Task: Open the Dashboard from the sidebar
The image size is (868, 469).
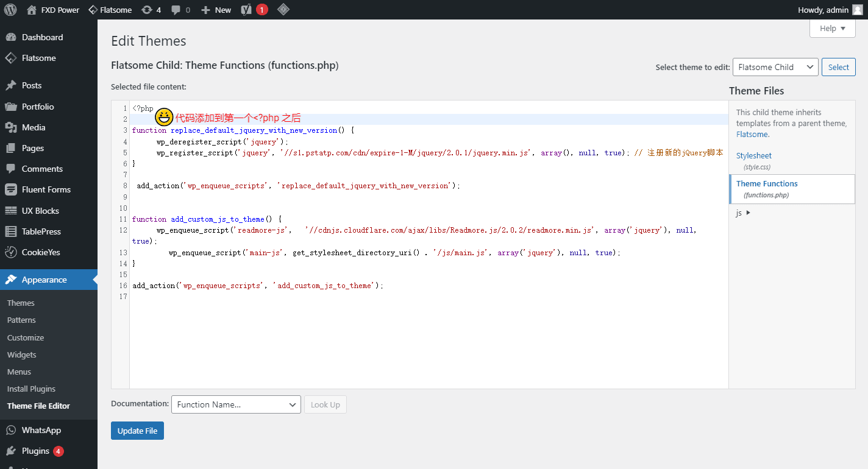Action: (42, 37)
